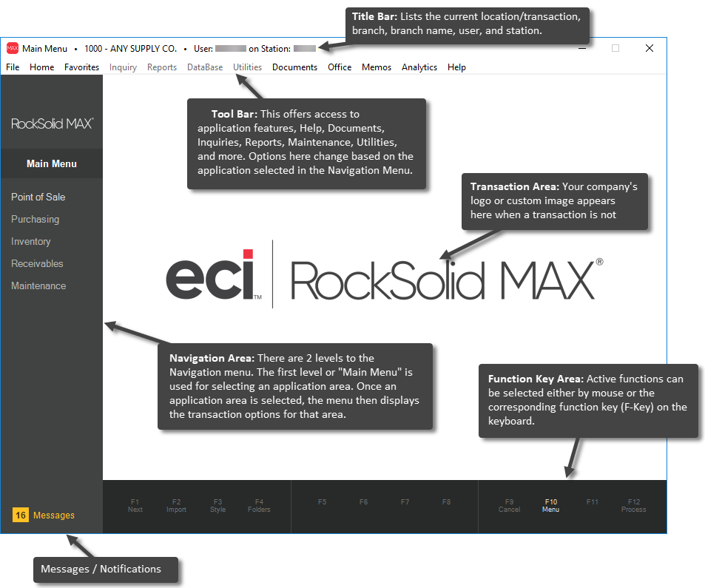Open the Documents menu
Viewport: 705px width, 588px height.
point(295,67)
